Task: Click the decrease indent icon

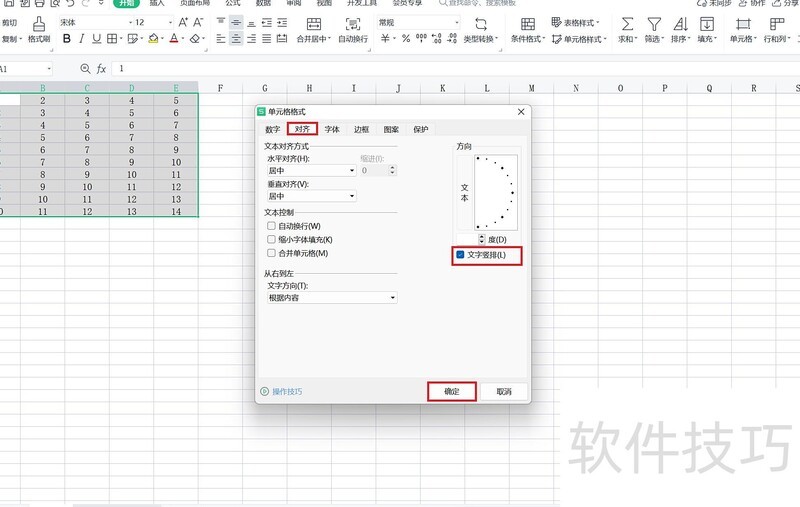Action: (x=266, y=22)
